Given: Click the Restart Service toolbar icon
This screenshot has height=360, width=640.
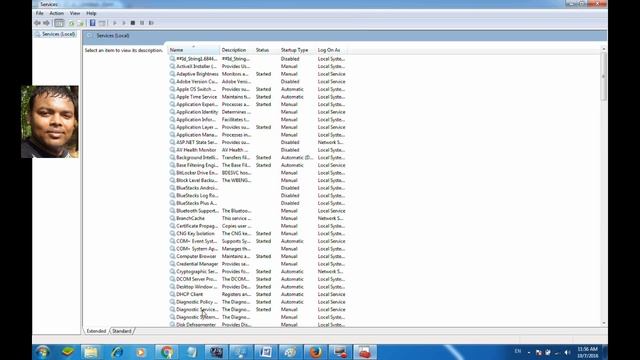Looking at the screenshot, I should click(151, 23).
